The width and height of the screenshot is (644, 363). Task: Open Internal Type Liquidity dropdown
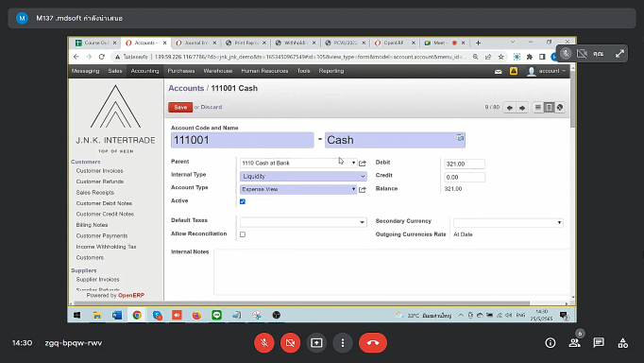(303, 177)
